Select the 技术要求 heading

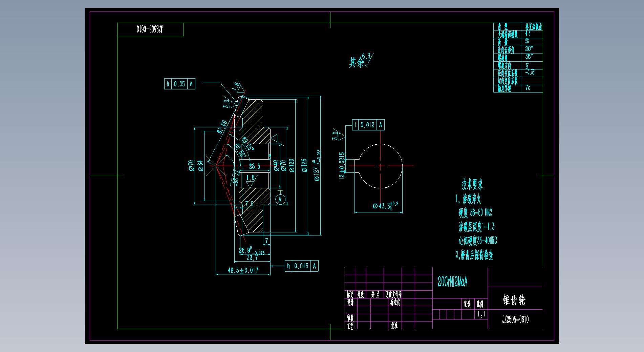(x=472, y=184)
